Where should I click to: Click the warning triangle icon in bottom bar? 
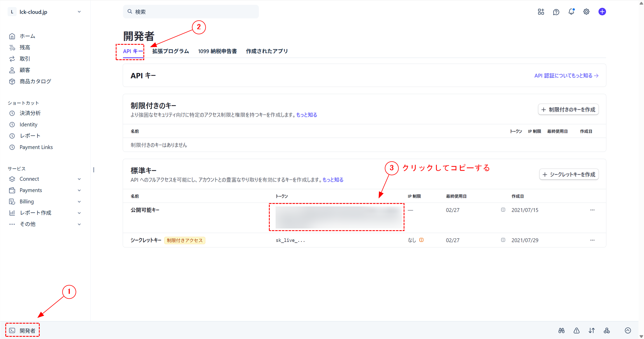(576, 331)
